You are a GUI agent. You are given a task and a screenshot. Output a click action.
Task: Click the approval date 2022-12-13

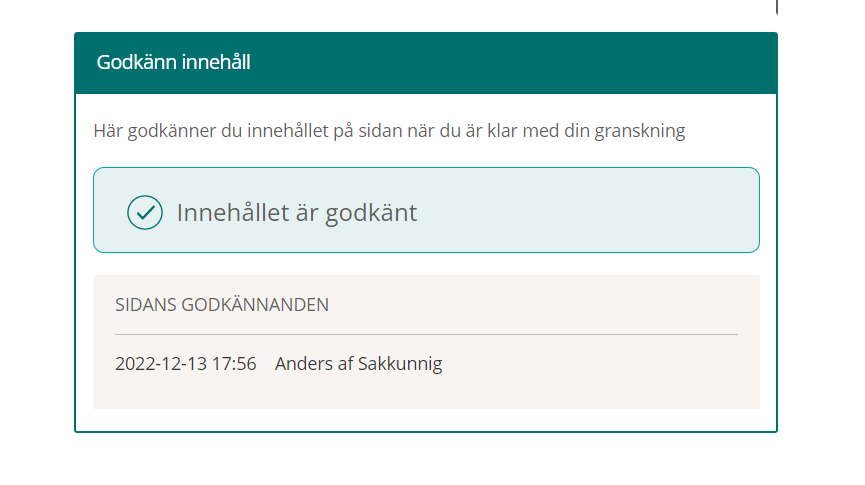coord(160,364)
